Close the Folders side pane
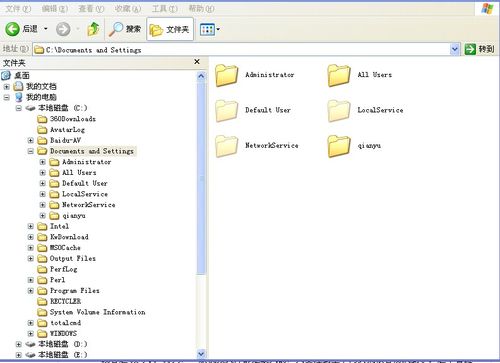Viewport: 500px width, 363px height. coord(197,62)
